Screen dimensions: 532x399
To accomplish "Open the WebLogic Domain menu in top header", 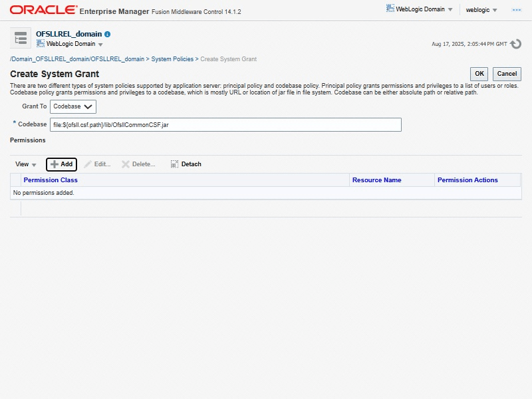I will [424, 9].
